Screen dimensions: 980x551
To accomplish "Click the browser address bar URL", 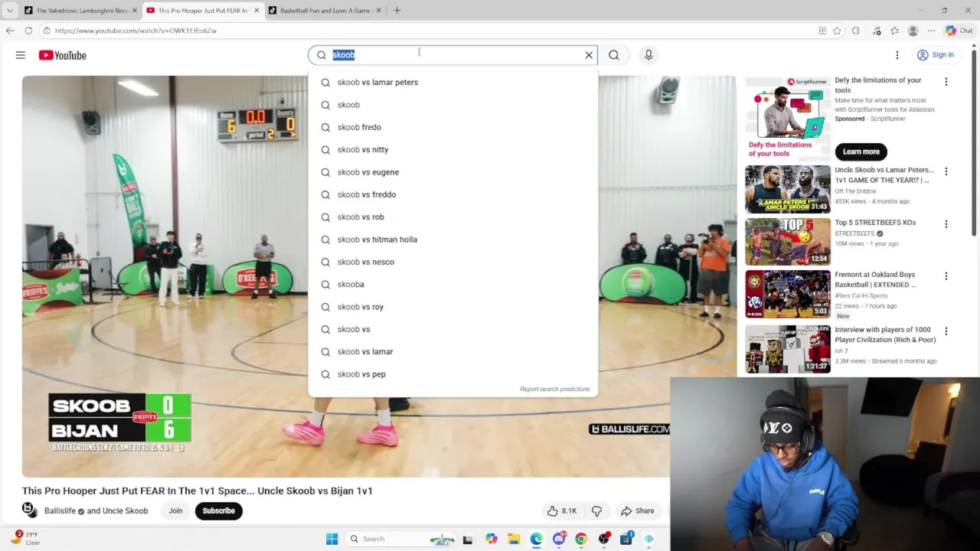I will point(136,31).
